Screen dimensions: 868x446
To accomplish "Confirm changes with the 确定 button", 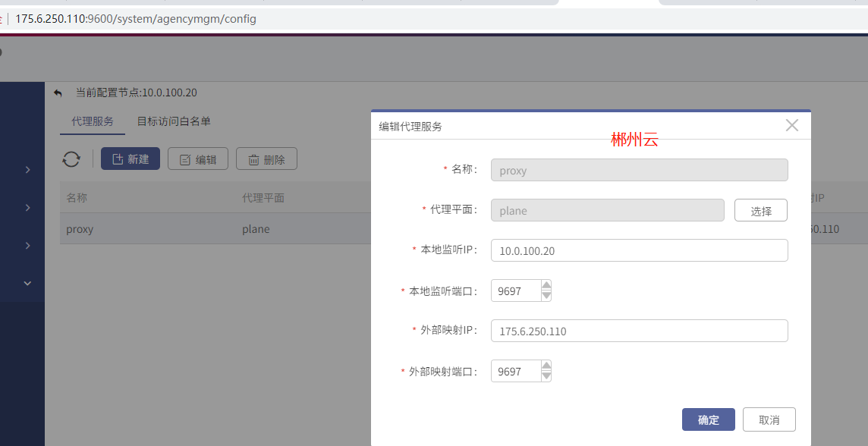I will pos(709,419).
